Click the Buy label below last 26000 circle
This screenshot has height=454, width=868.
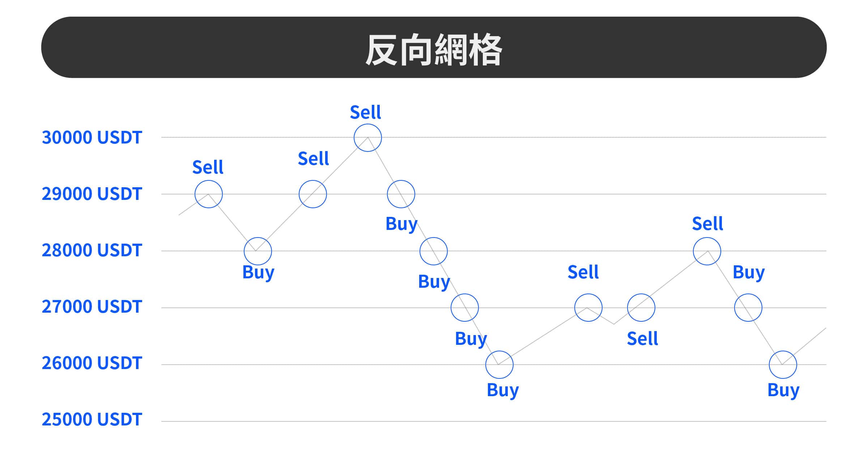[x=784, y=391]
